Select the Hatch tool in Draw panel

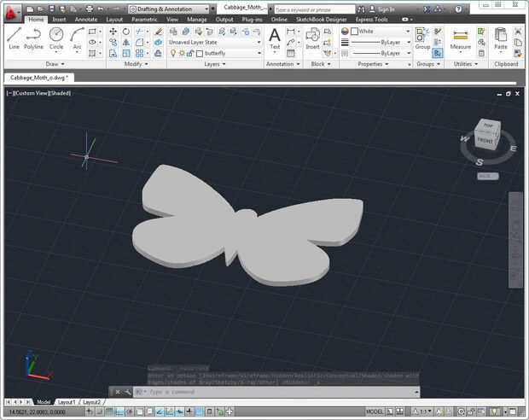click(x=92, y=53)
